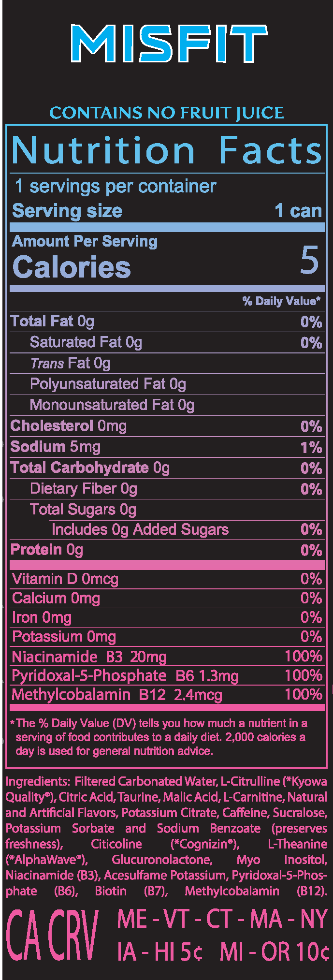Screen dimensions: 333x980
Task: Click the word 'Ingredients:' in the list
Action: (x=37, y=781)
